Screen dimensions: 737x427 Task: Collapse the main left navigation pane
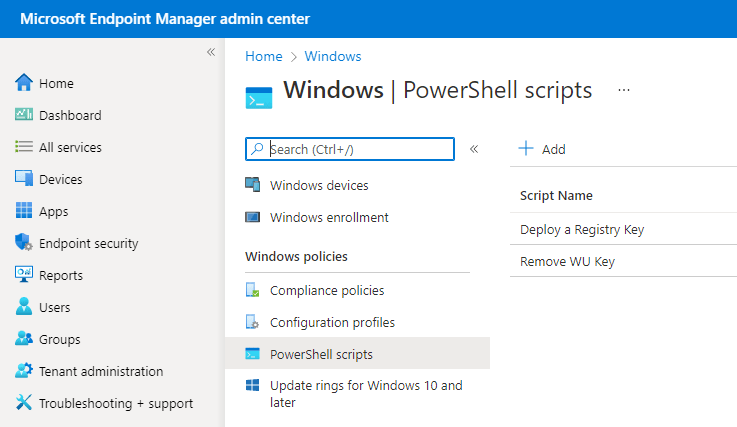[x=211, y=52]
